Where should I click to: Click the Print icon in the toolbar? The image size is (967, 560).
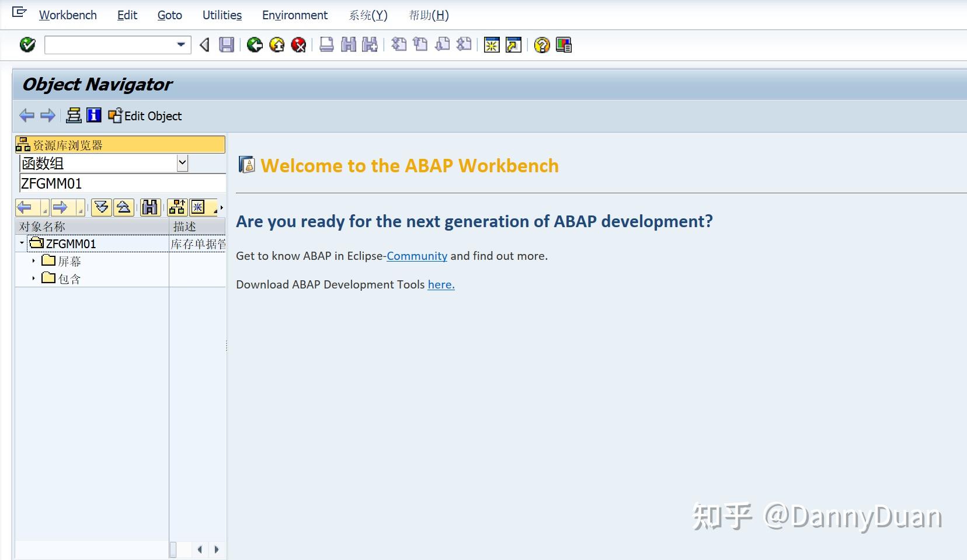pyautogui.click(x=327, y=45)
